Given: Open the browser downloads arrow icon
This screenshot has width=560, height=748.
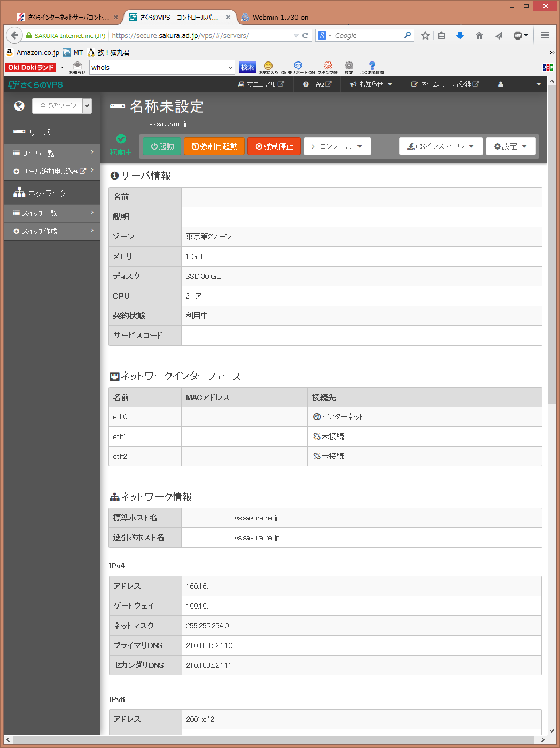Looking at the screenshot, I should [460, 35].
